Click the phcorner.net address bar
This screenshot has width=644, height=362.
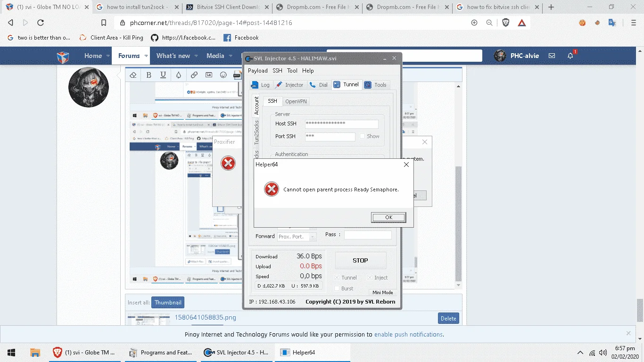292,23
